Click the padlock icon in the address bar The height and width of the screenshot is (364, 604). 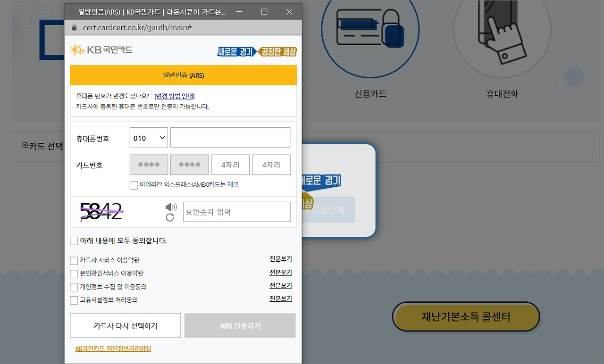(74, 28)
